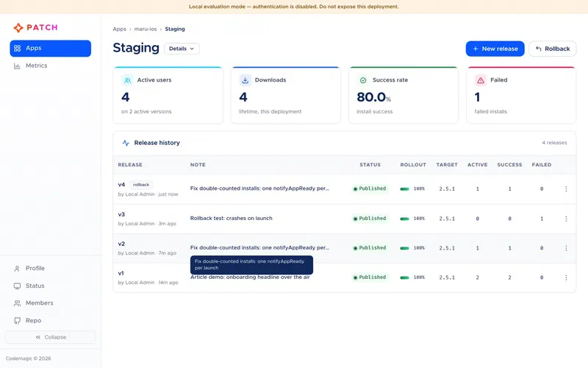The width and height of the screenshot is (588, 368).
Task: Click the Success rate check icon
Action: (x=362, y=80)
